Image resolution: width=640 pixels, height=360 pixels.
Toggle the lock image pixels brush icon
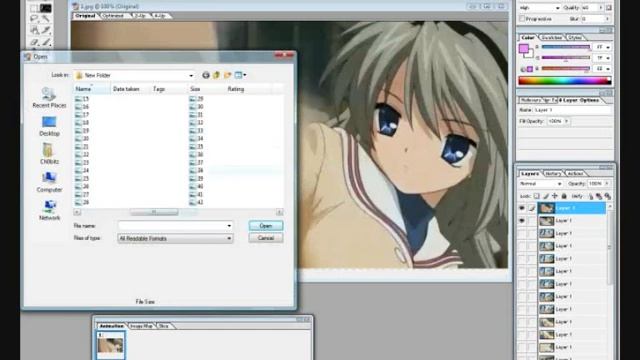546,196
